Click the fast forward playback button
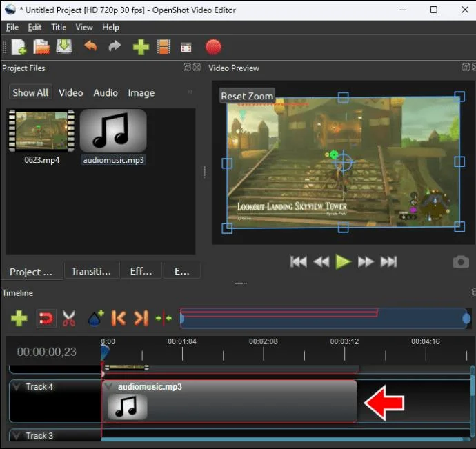Viewport: 476px width, 449px height. click(x=366, y=261)
